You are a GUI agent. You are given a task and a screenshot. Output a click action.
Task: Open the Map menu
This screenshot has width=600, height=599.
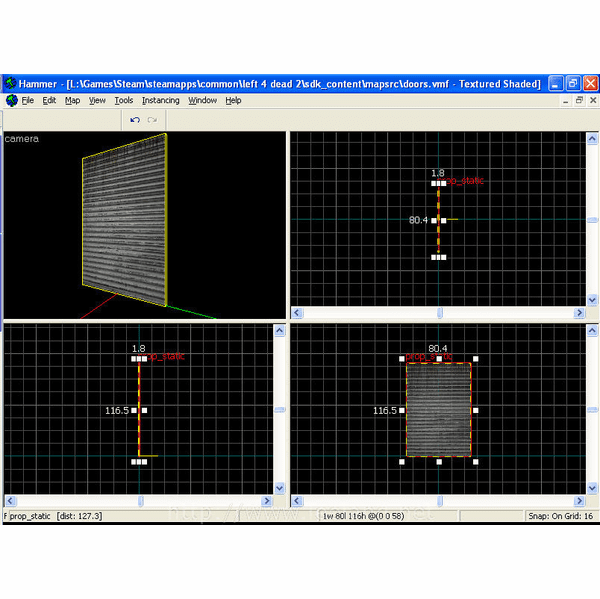coord(72,101)
